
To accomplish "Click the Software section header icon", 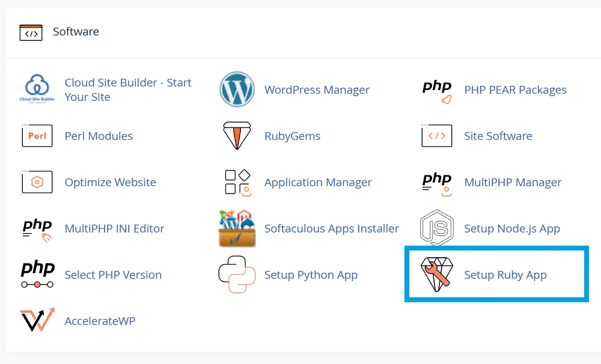I will coord(30,32).
